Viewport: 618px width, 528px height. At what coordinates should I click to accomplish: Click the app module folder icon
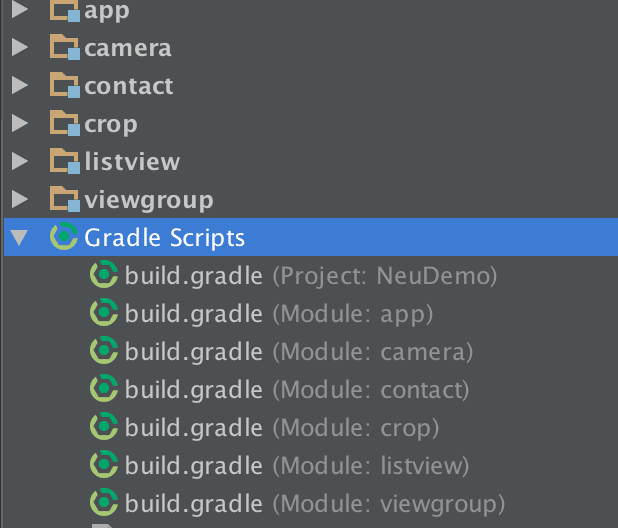(64, 12)
